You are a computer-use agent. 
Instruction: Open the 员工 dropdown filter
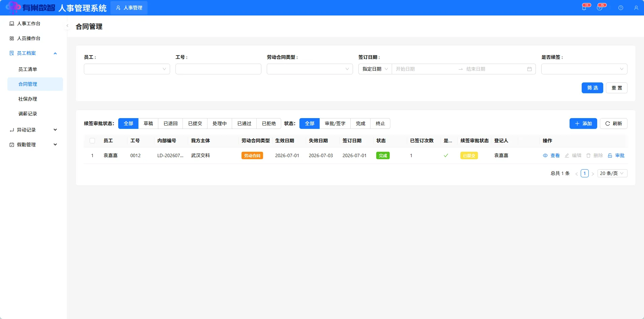pos(127,69)
